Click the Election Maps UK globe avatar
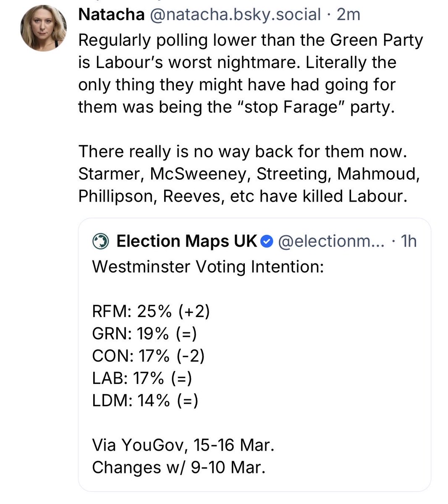The image size is (448, 504). [100, 241]
